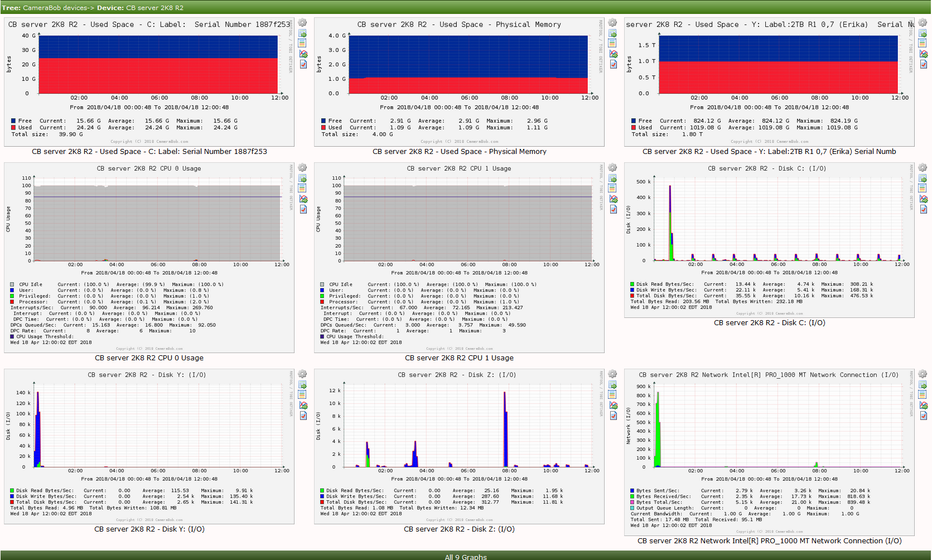Click checkmark document icon for Disk Y: I/O graph

[303, 416]
